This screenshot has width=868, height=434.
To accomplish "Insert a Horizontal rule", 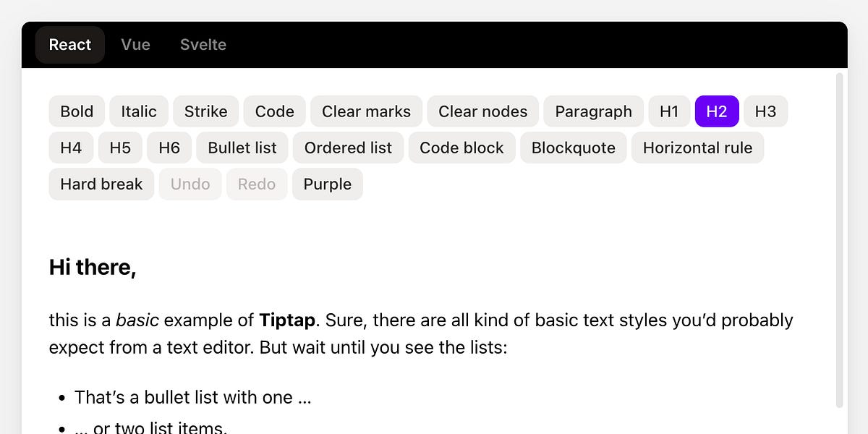I will tap(697, 148).
